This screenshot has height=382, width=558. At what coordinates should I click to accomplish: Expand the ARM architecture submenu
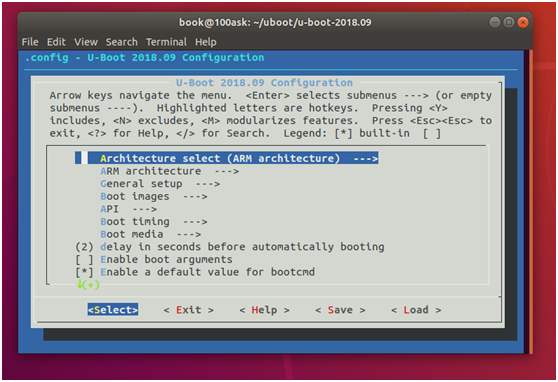[x=169, y=171]
